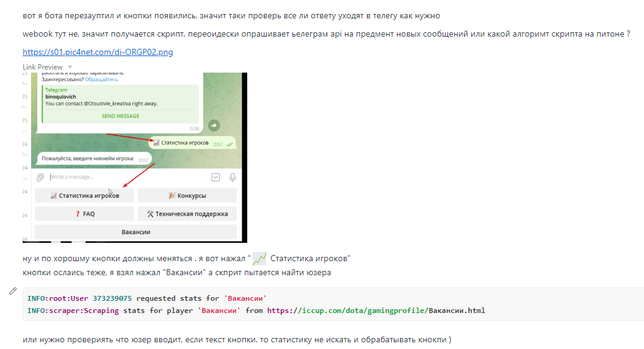Click the Write a message input field
The image size is (644, 349).
[128, 177]
